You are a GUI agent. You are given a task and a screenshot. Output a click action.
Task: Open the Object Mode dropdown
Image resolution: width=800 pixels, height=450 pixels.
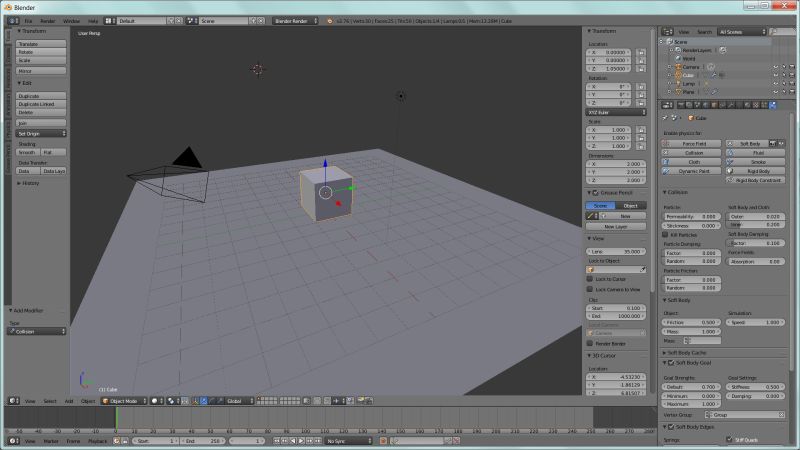click(124, 401)
